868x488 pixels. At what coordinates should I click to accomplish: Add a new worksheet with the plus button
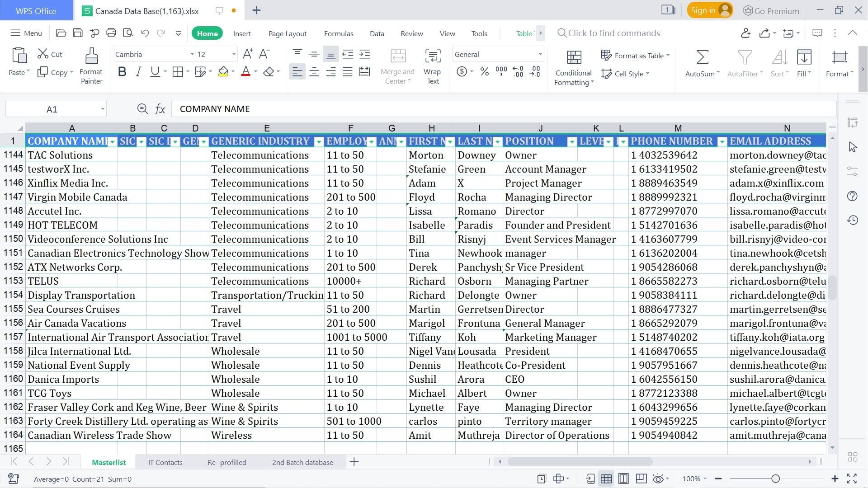pyautogui.click(x=354, y=462)
